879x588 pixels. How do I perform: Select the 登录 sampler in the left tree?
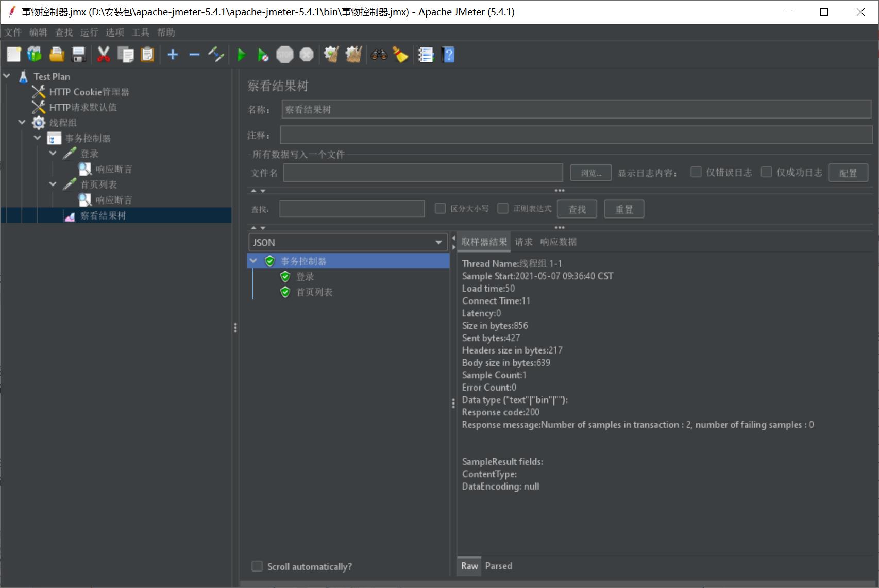click(89, 154)
